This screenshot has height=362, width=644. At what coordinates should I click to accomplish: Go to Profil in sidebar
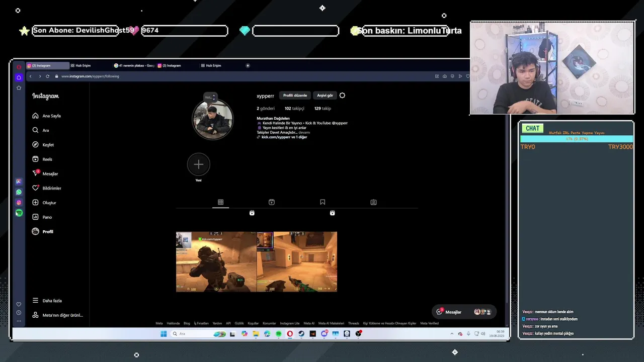coord(42,232)
